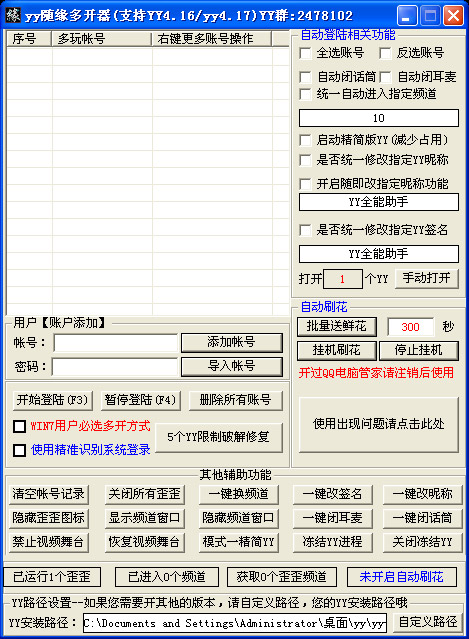
Task: Close the yy随缘多开器 window
Action: coord(454,15)
